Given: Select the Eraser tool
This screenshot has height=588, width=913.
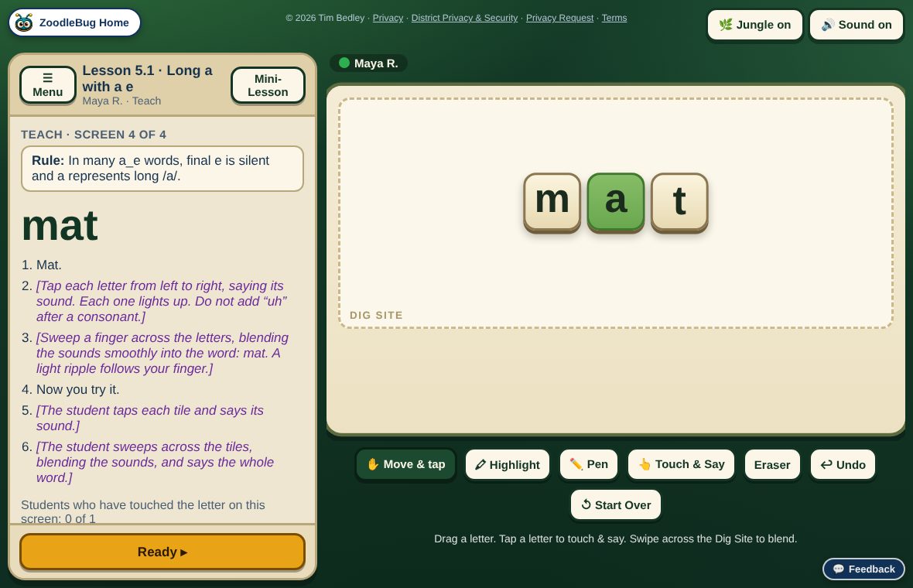Looking at the screenshot, I should [772, 464].
